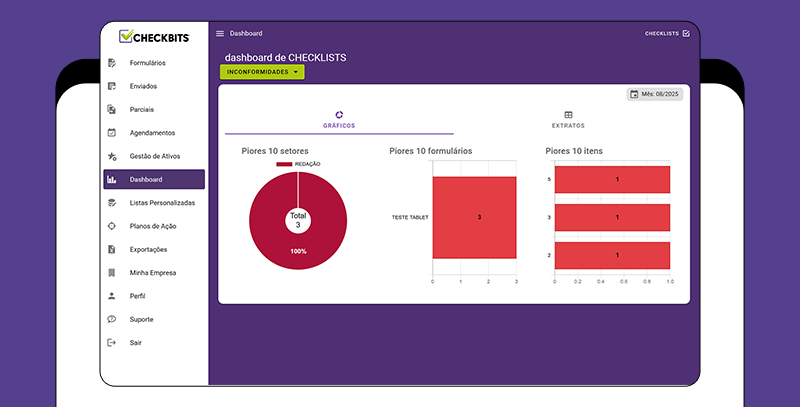Click the Gráficos donut icon
800x407 pixels.
[x=339, y=115]
